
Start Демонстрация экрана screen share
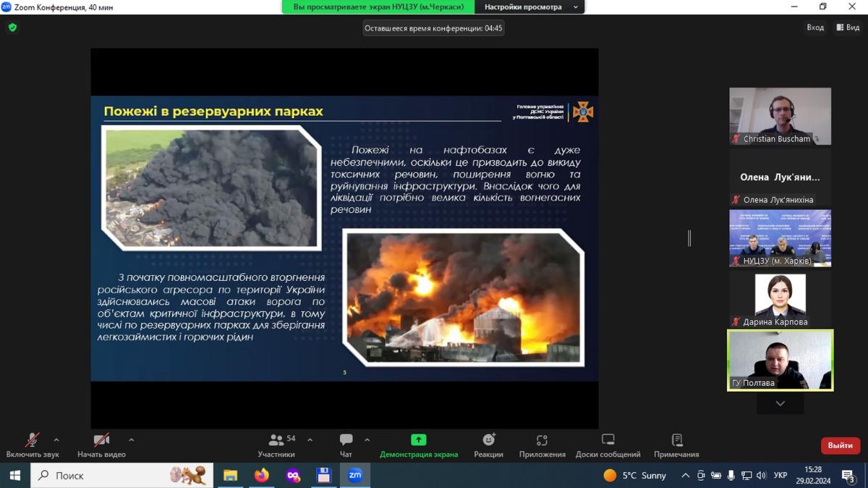[x=418, y=440]
